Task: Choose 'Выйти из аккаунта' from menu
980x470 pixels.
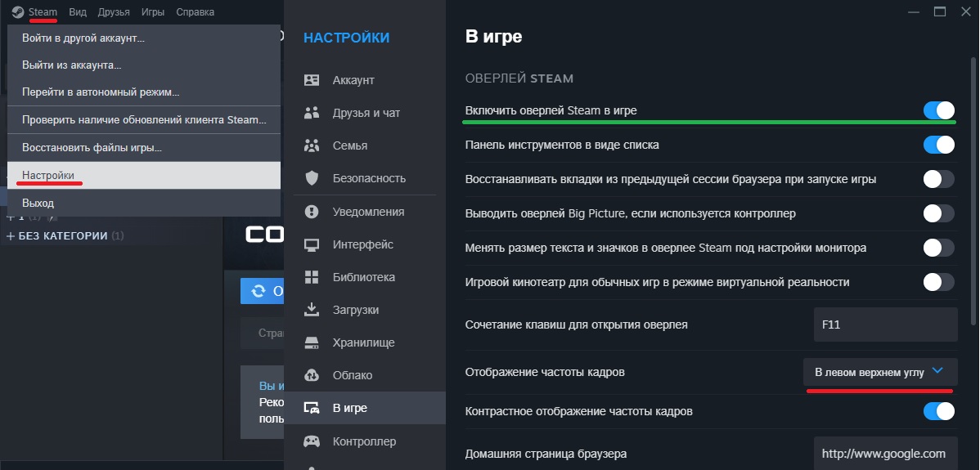Action: point(144,65)
